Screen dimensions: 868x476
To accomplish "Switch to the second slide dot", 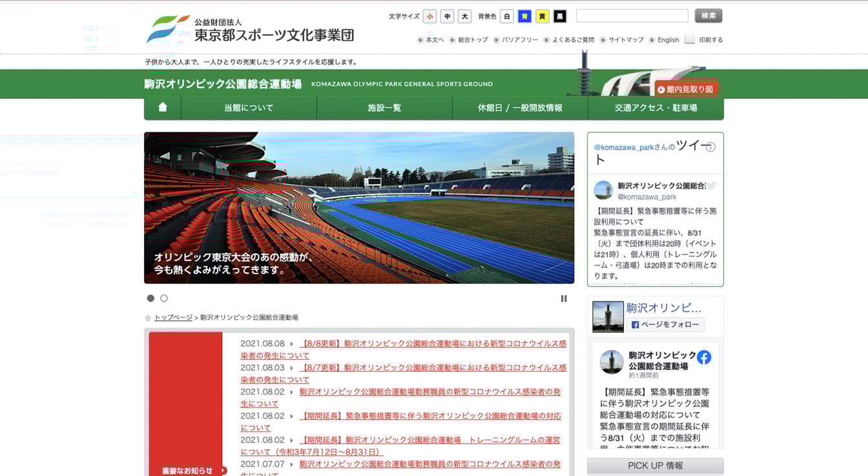I will coord(164,298).
